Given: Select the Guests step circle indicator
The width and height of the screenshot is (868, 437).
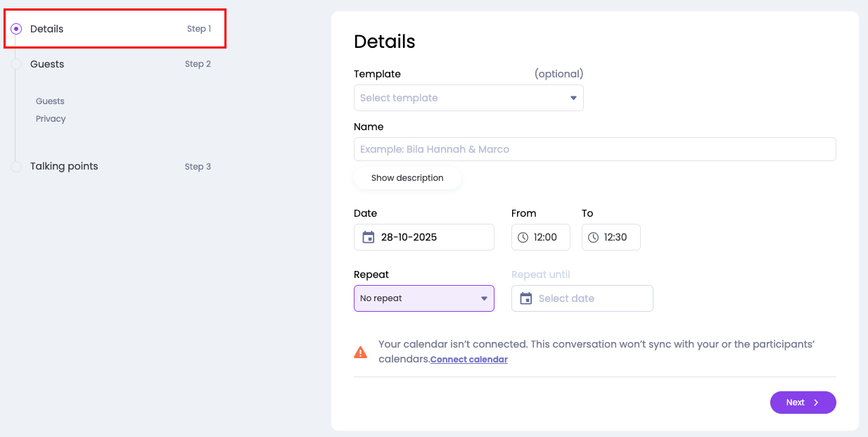Looking at the screenshot, I should tap(16, 64).
